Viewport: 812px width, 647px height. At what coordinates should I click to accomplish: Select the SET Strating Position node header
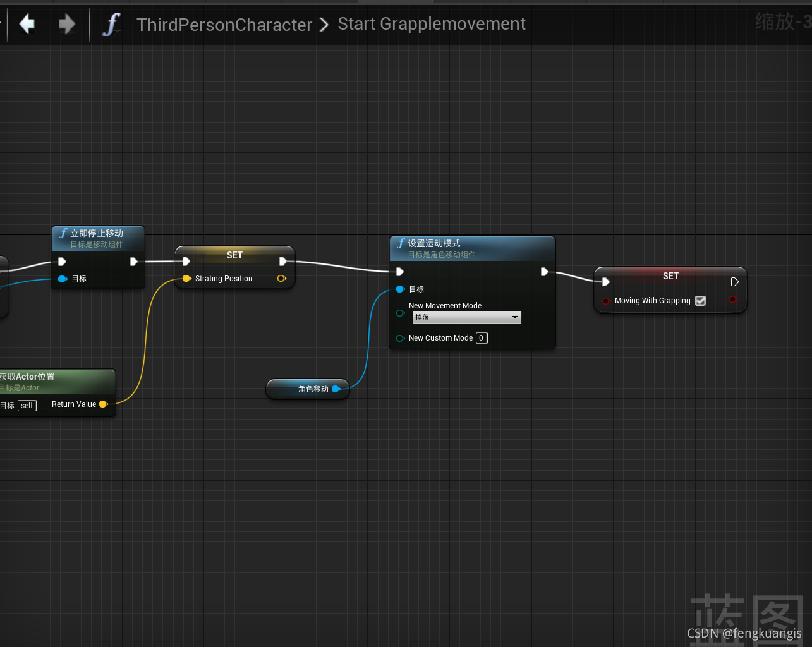pyautogui.click(x=234, y=255)
